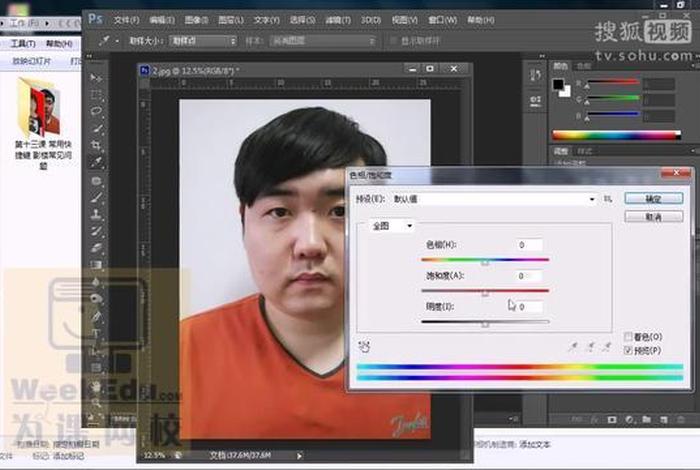Select the Crop tool
This screenshot has height=470, width=700.
pos(96,145)
